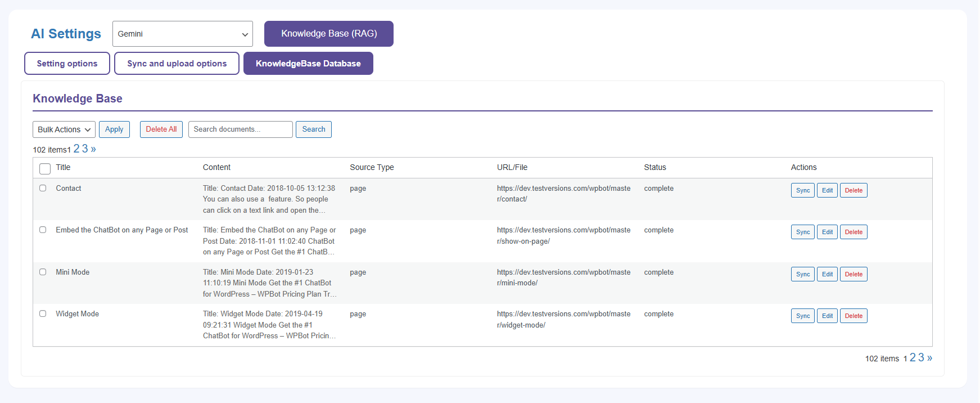Open Sync and upload options tab
Screen dimensions: 980x403
click(x=177, y=64)
